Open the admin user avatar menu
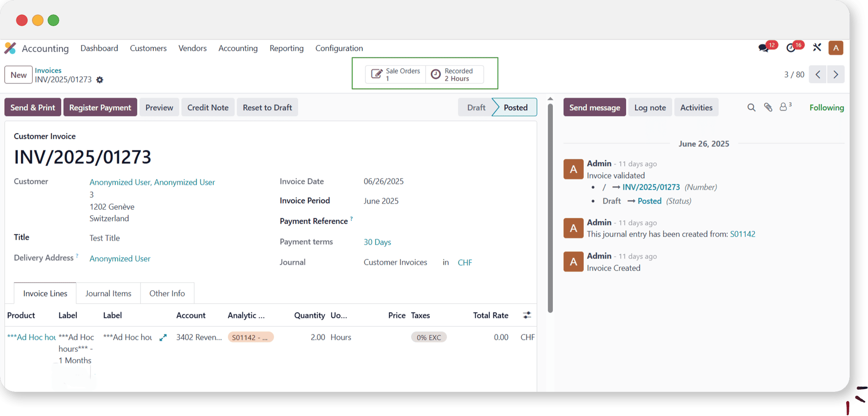The image size is (868, 416). [x=836, y=48]
